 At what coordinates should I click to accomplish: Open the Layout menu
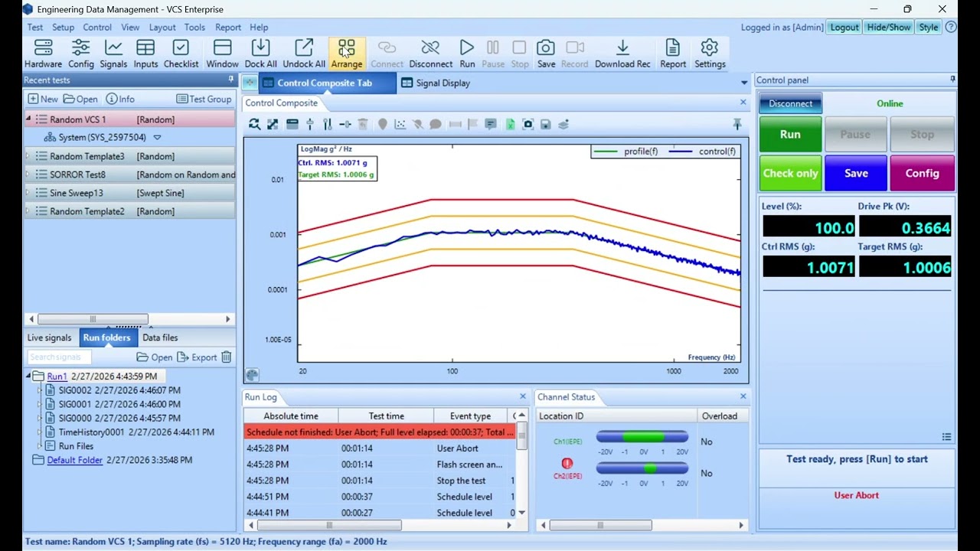pos(162,28)
